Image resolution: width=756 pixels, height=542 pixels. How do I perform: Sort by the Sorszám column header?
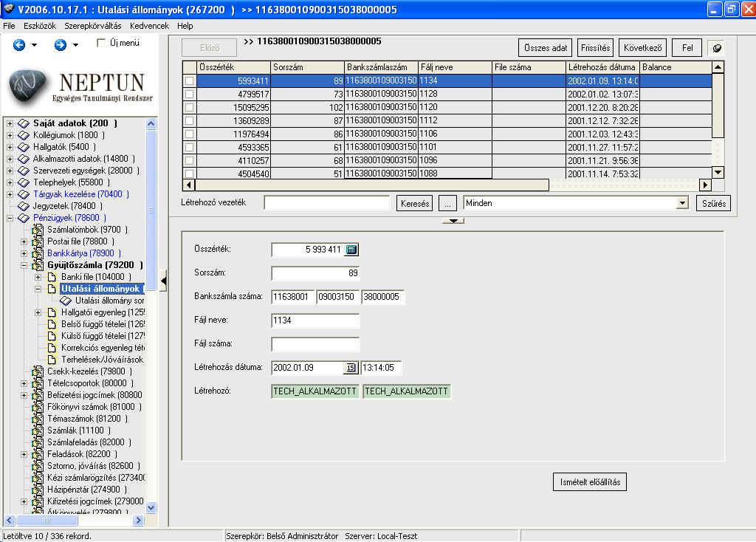[307, 67]
